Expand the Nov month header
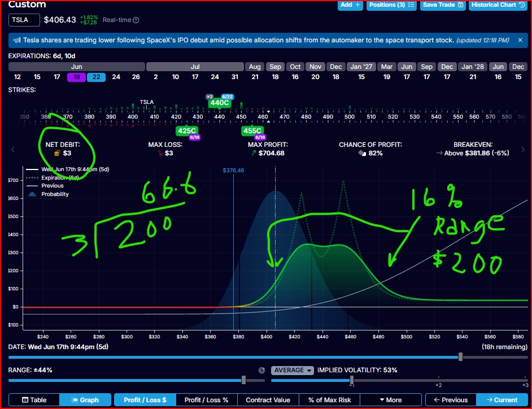The width and height of the screenshot is (532, 409). (x=315, y=67)
